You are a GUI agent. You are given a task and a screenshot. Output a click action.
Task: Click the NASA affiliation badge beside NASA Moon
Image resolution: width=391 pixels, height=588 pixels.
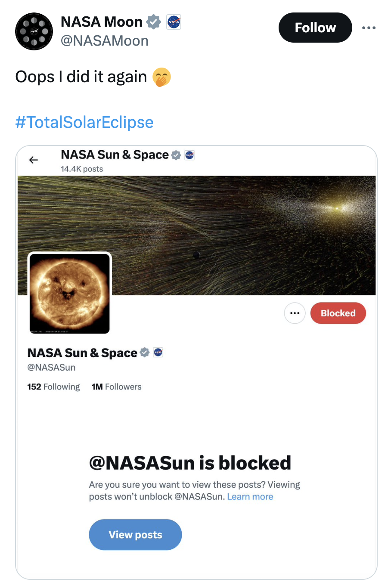coord(174,22)
